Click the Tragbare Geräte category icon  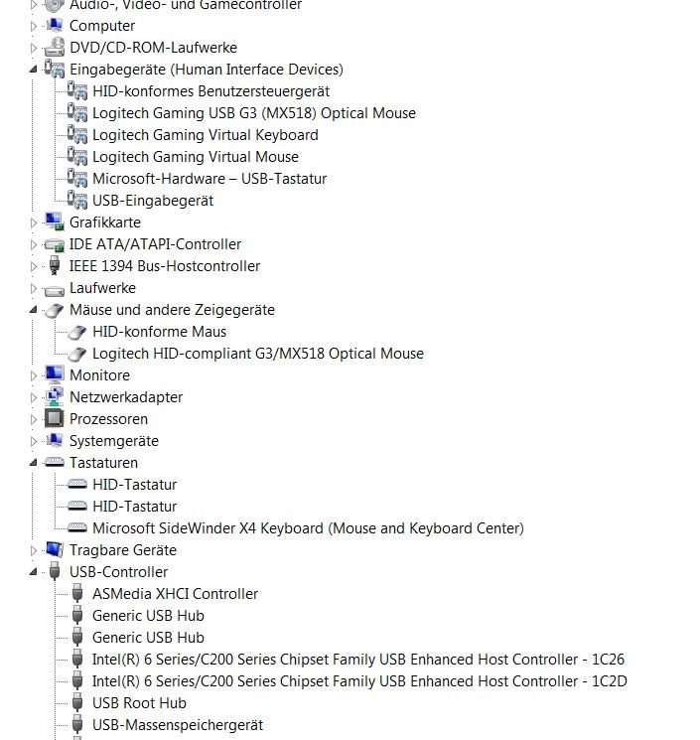[x=55, y=550]
